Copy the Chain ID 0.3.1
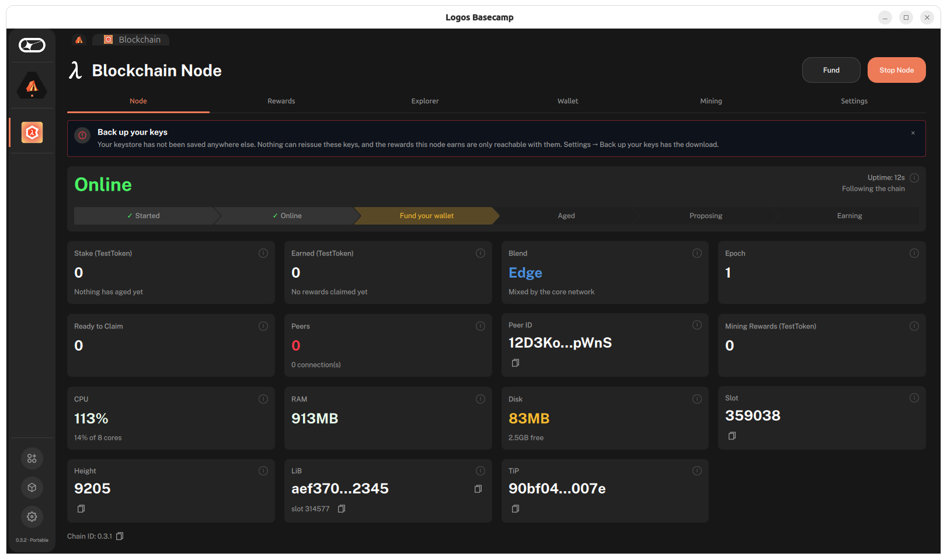The width and height of the screenshot is (947, 560). [x=120, y=536]
